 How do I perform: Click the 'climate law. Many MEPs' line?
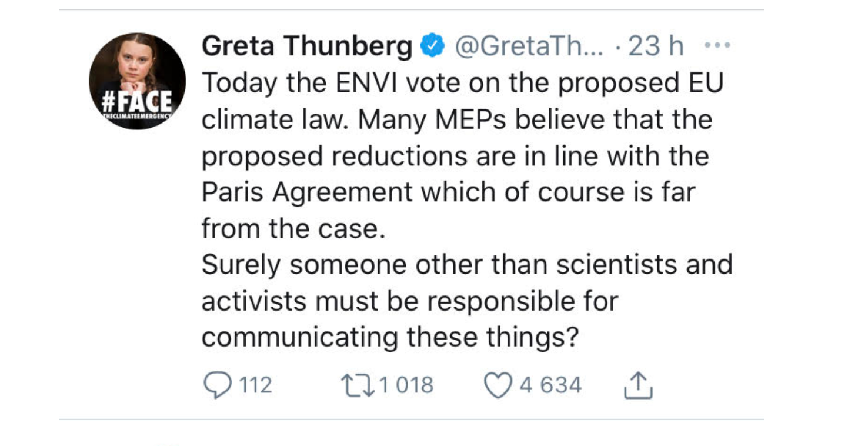point(457,120)
